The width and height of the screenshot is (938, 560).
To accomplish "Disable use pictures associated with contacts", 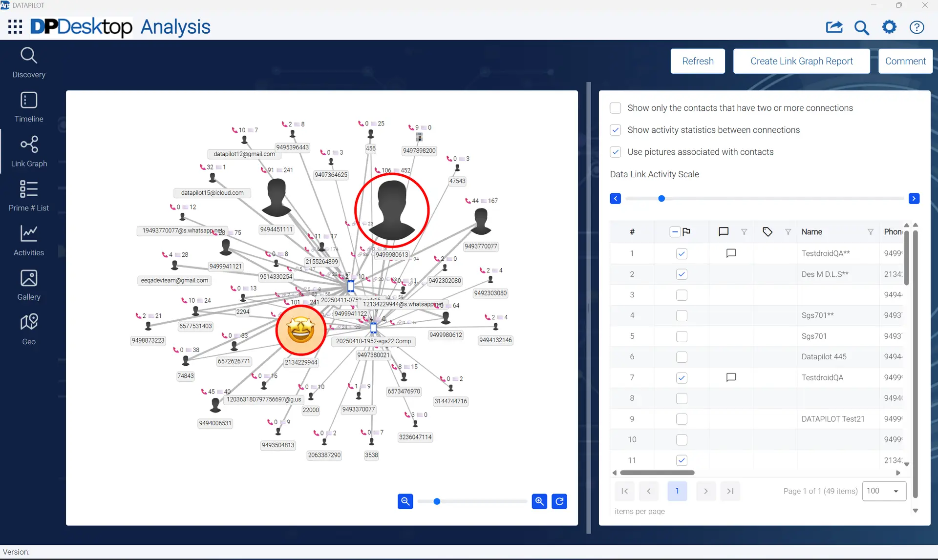I will coord(616,152).
